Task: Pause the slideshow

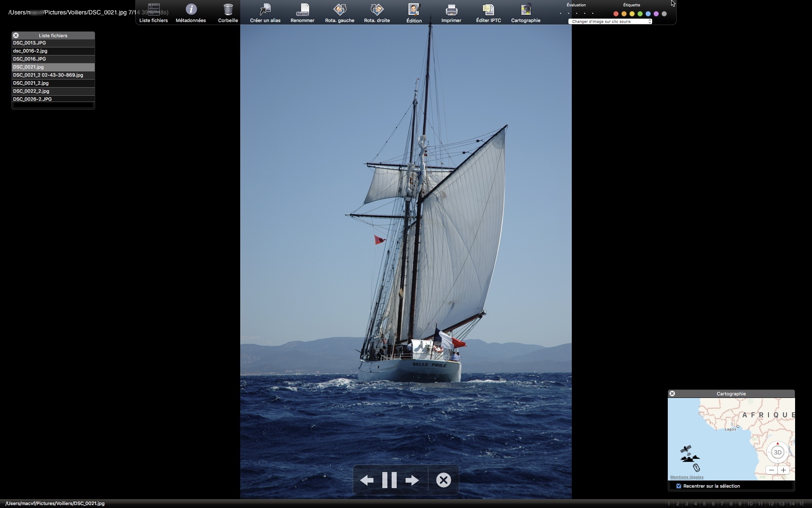Action: click(x=389, y=480)
